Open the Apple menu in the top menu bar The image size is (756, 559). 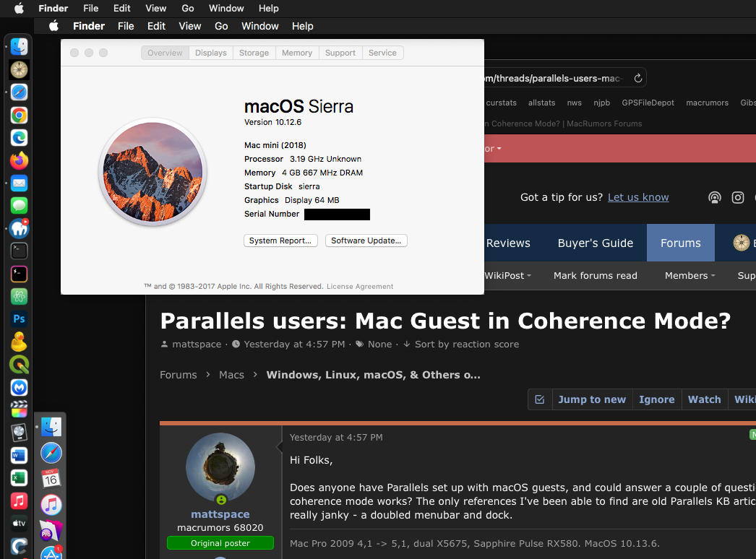click(20, 8)
